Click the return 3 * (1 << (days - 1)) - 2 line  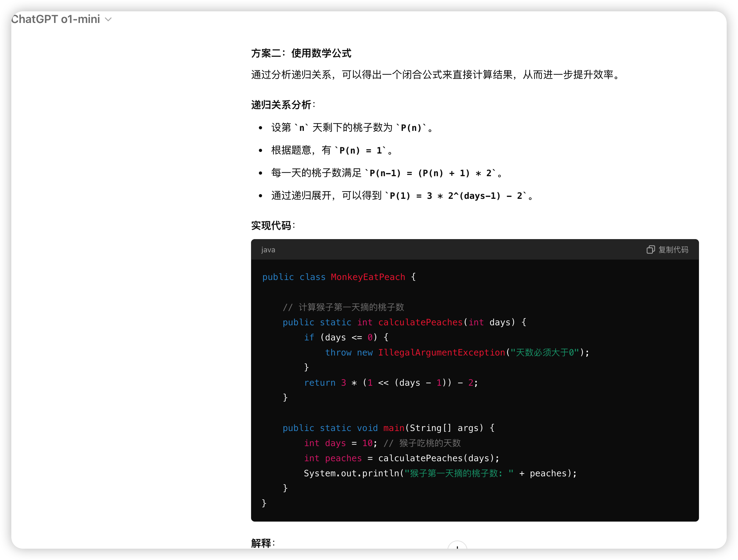click(391, 383)
